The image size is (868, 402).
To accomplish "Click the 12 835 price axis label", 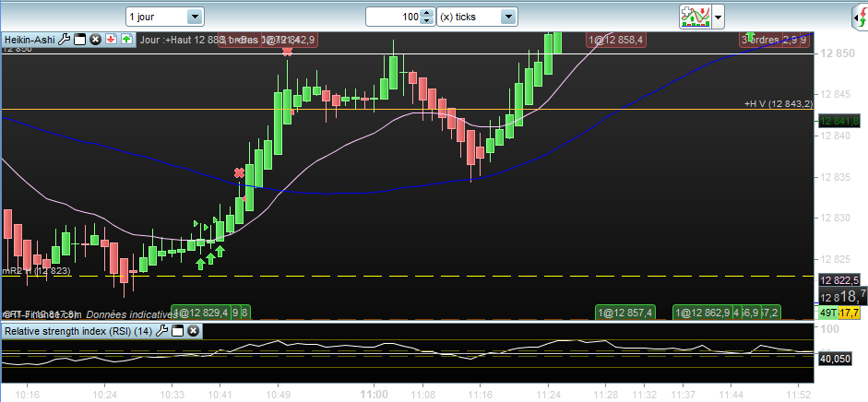I will [838, 178].
